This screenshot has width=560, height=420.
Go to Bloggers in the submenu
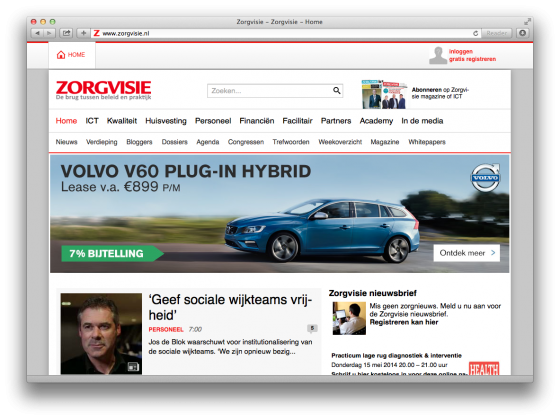139,142
